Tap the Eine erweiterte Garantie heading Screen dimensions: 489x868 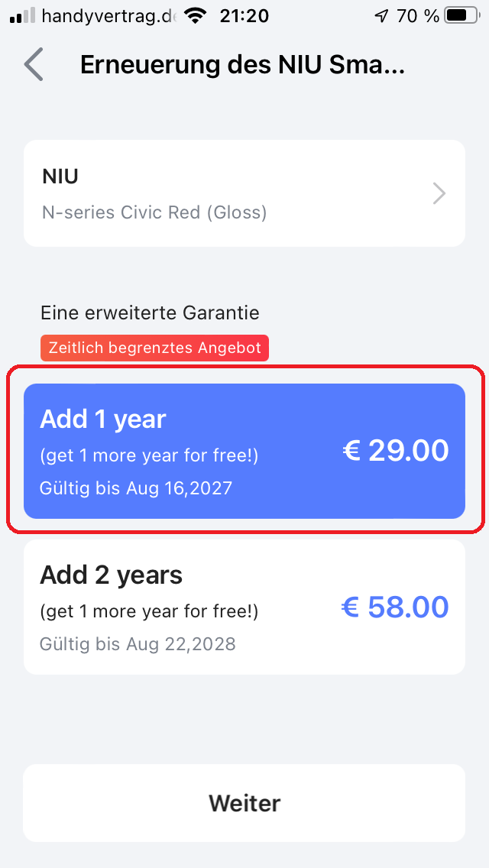tap(150, 313)
